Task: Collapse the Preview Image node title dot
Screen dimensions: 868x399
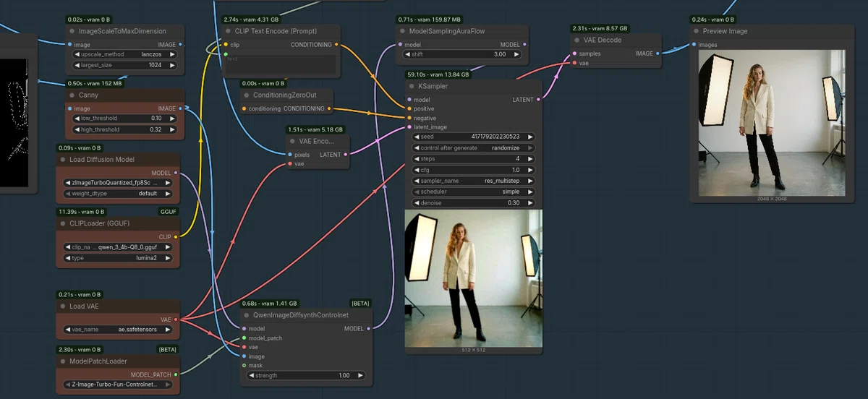Action: click(x=696, y=31)
